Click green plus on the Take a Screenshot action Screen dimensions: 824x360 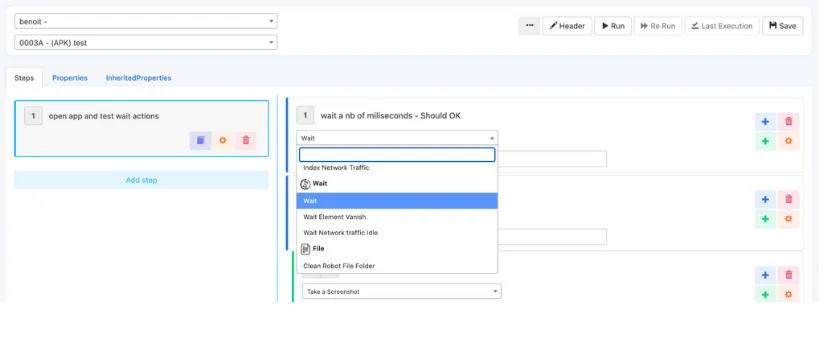coord(765,294)
